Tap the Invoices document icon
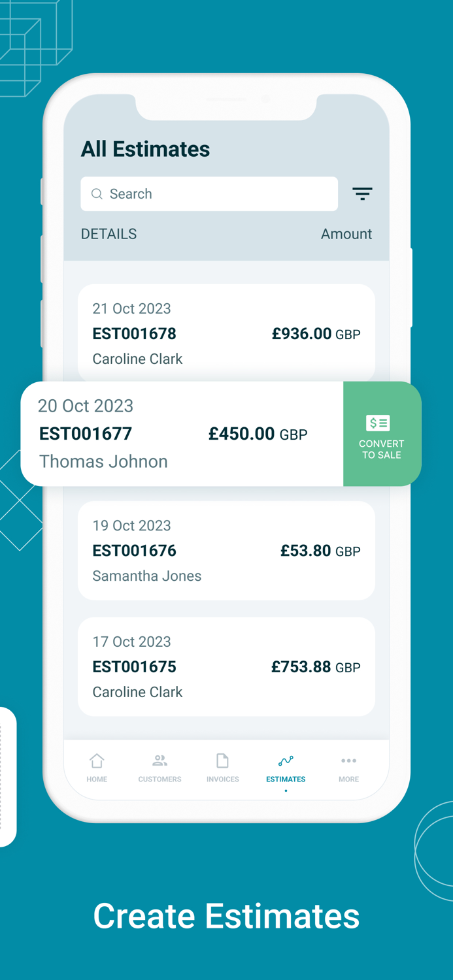This screenshot has height=980, width=453. [x=222, y=760]
